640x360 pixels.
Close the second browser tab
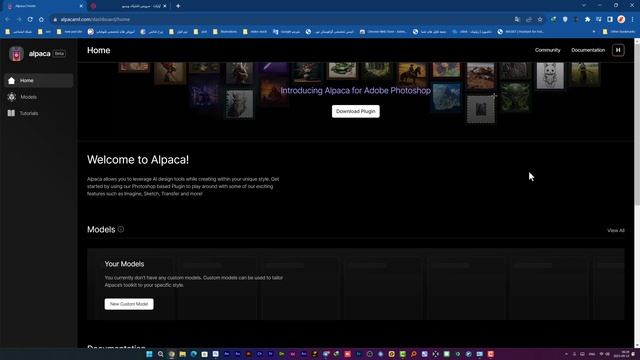click(x=164, y=6)
